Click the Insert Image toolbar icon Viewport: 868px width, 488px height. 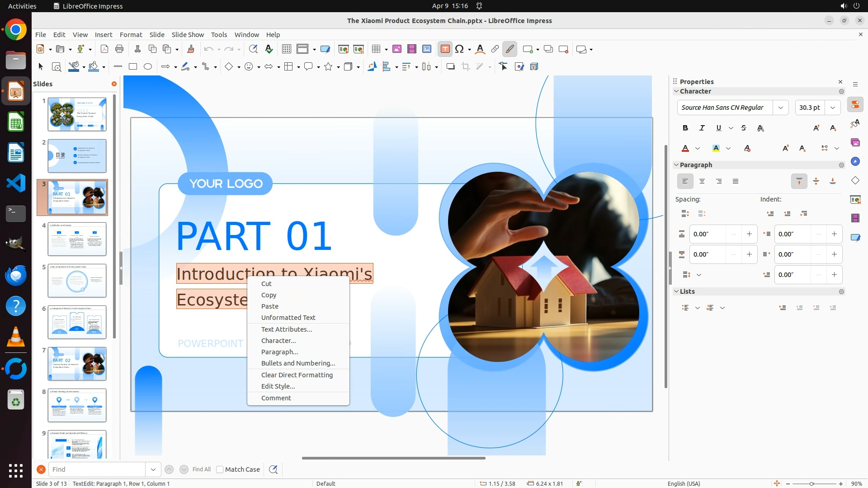[x=396, y=49]
